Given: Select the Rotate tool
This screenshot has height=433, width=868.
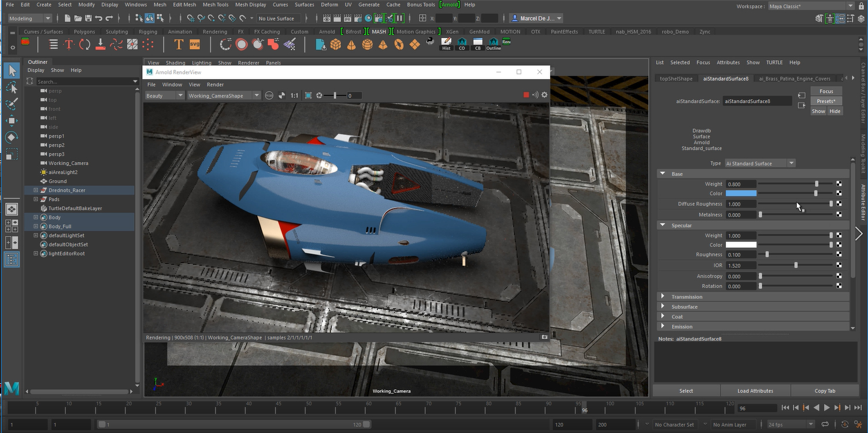Looking at the screenshot, I should tap(12, 137).
